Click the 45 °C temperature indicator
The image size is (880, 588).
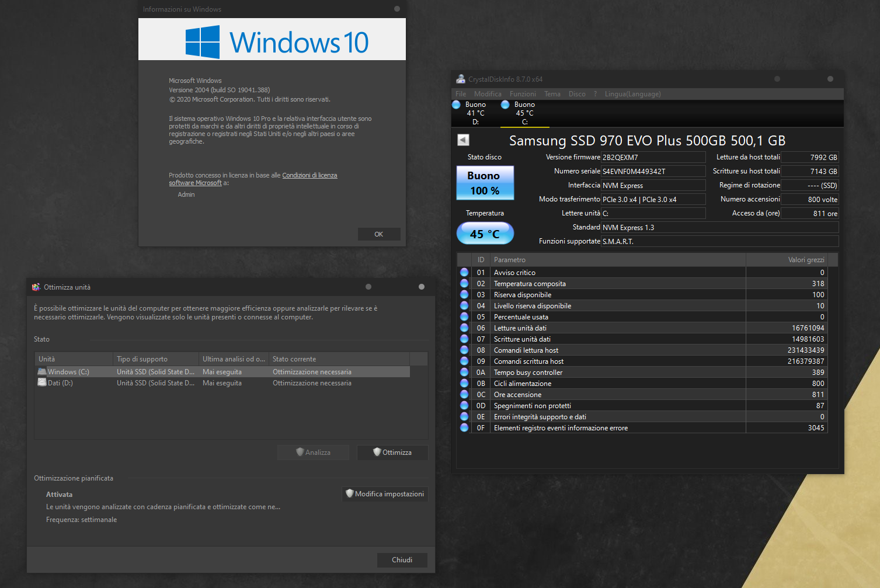(485, 234)
